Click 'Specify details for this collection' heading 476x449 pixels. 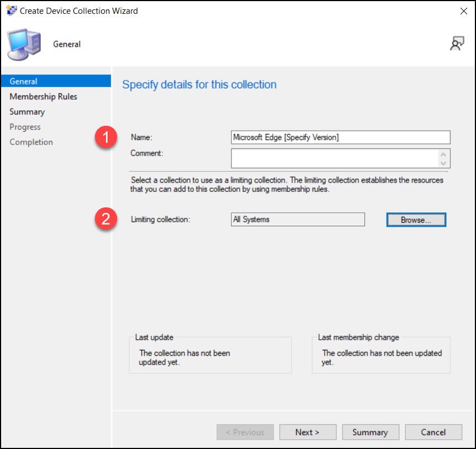pyautogui.click(x=199, y=84)
